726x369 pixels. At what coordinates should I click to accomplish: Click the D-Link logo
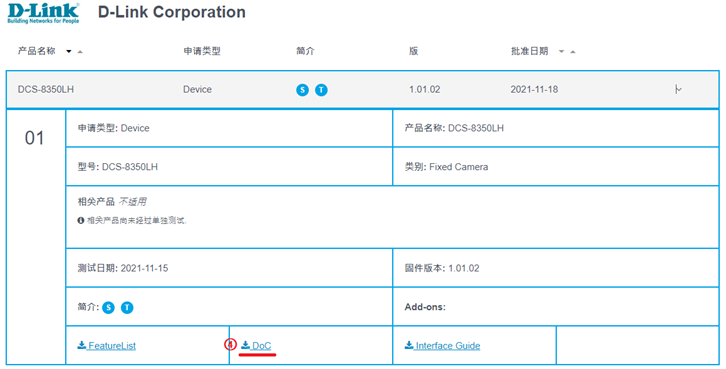(x=43, y=13)
